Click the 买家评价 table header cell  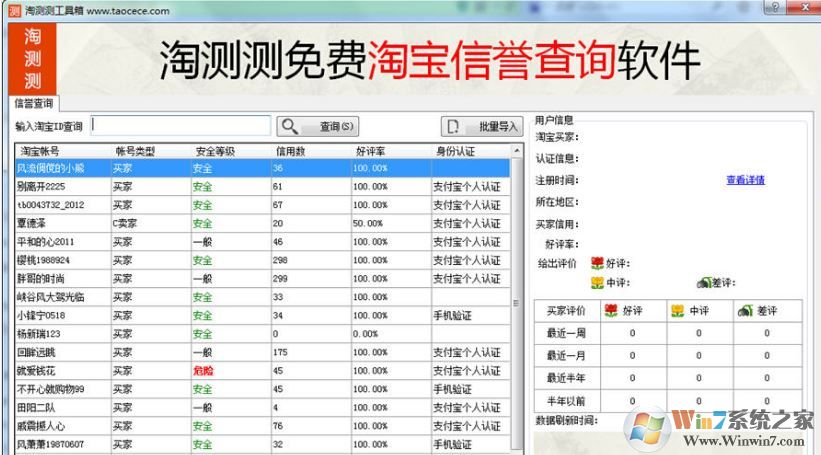pos(566,310)
